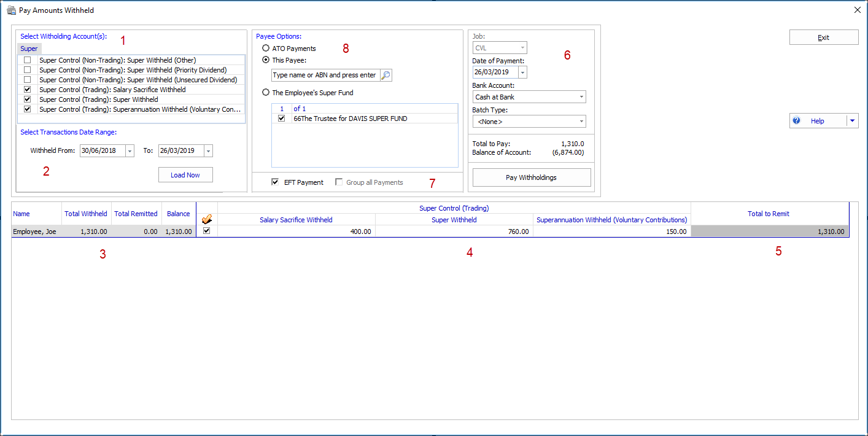Expand the Batch Type dropdown

(x=581, y=122)
